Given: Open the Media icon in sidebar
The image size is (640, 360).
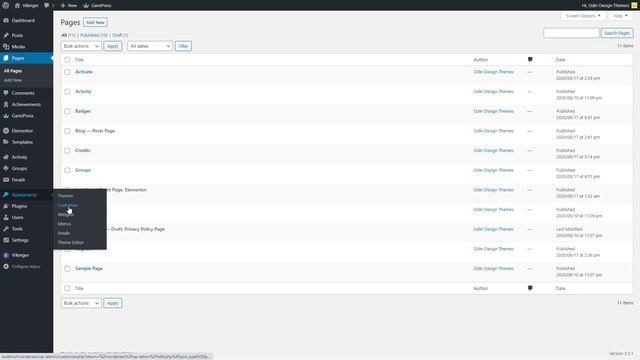Looking at the screenshot, I should point(6,47).
